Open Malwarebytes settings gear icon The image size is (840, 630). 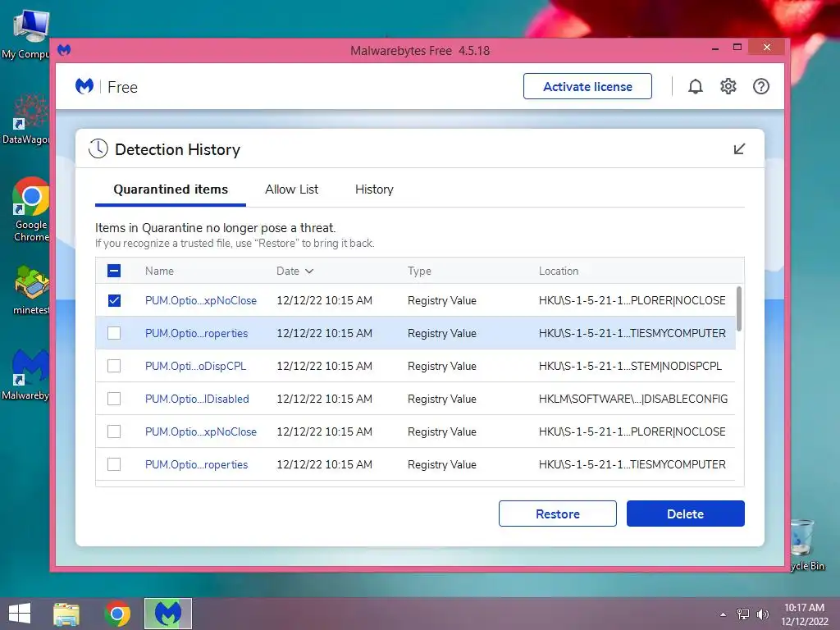(728, 86)
